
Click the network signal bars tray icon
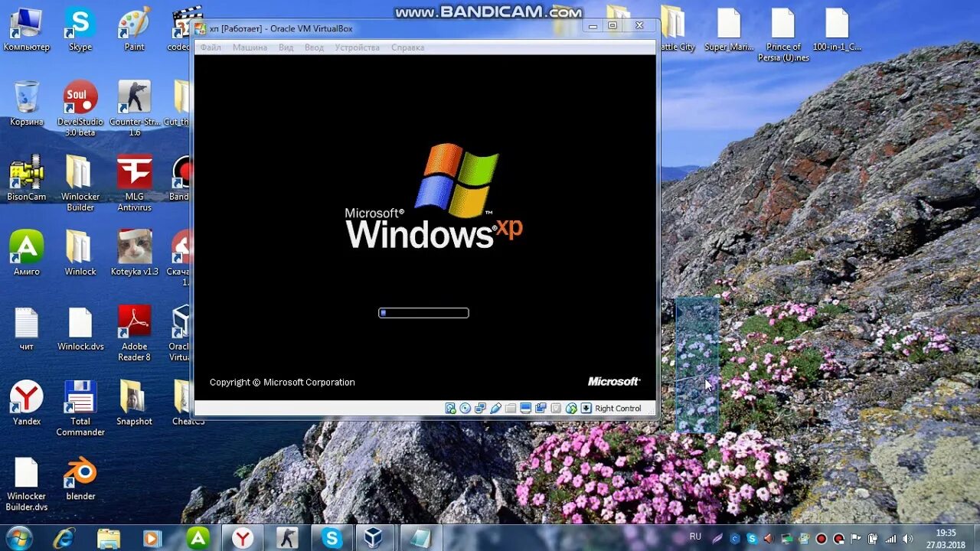(x=890, y=539)
